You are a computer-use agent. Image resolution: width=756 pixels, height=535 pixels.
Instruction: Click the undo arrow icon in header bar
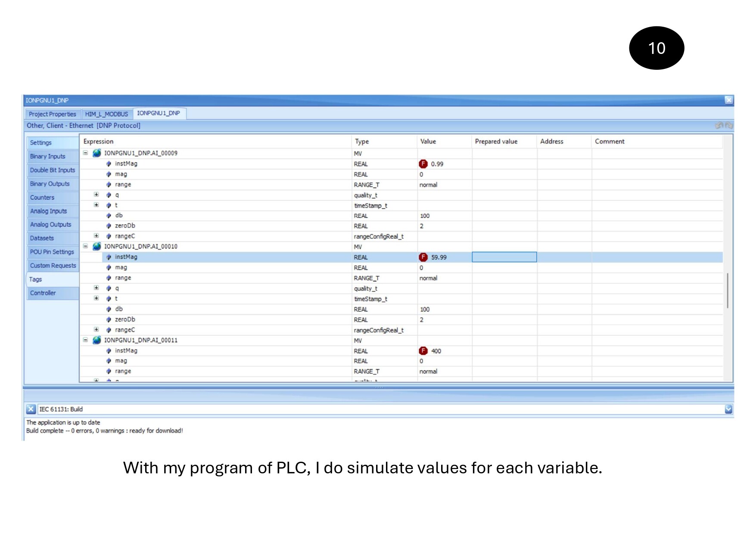click(x=719, y=125)
